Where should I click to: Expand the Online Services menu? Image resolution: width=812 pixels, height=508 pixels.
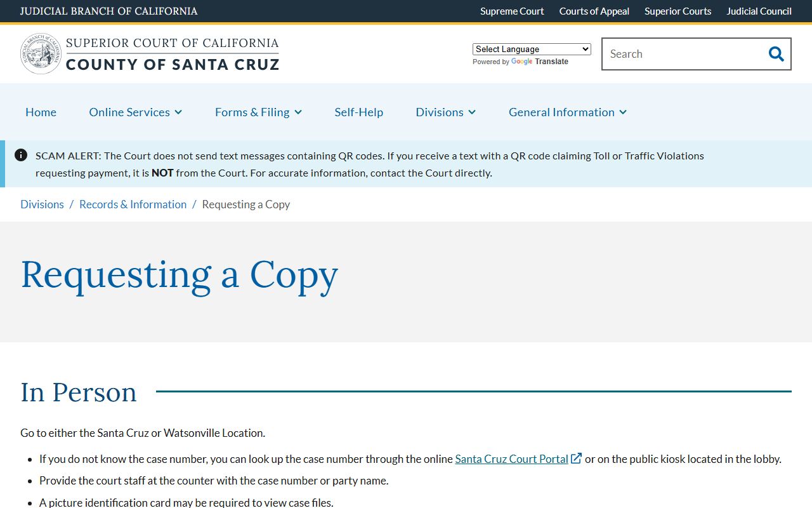coord(136,112)
